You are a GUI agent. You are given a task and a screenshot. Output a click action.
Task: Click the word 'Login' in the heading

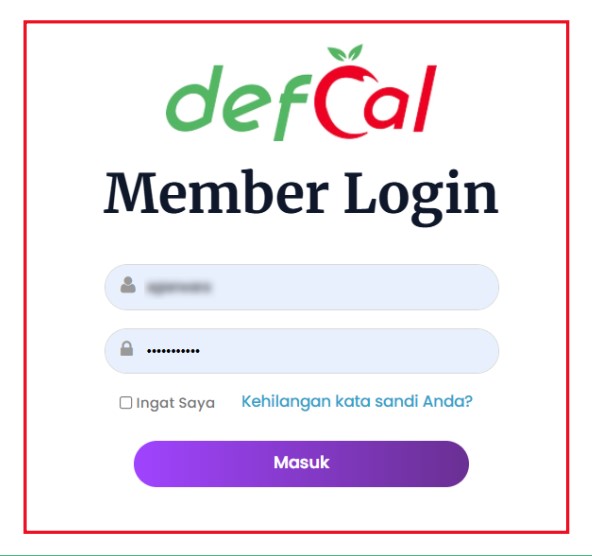click(421, 198)
